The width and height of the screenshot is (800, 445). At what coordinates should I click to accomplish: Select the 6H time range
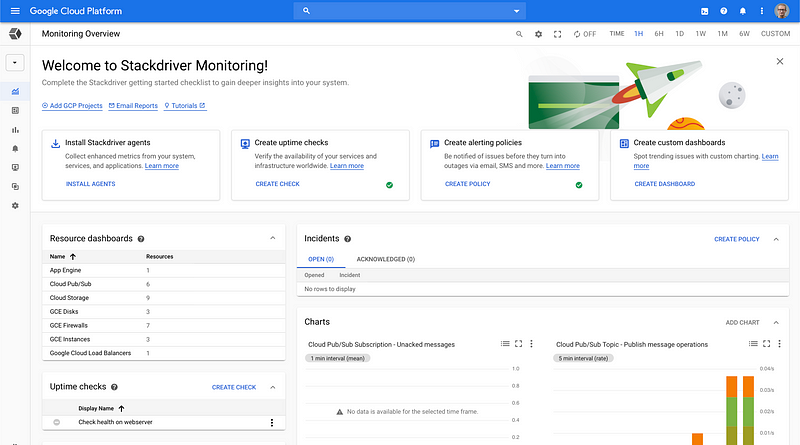tap(659, 34)
